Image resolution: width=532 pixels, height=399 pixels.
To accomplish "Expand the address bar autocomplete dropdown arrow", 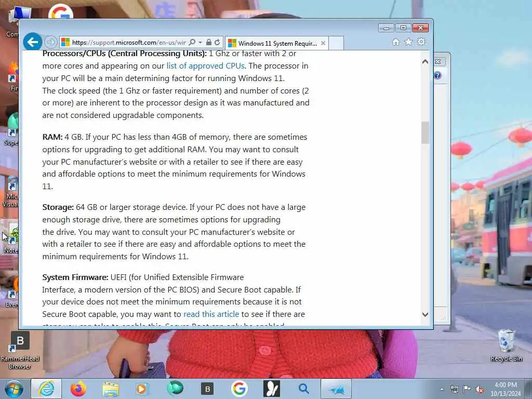I will tap(200, 43).
